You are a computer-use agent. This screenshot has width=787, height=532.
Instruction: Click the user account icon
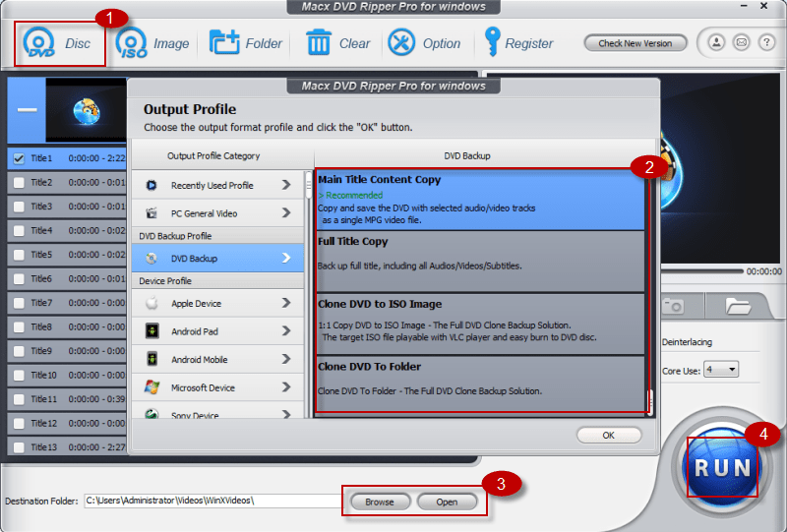(716, 42)
